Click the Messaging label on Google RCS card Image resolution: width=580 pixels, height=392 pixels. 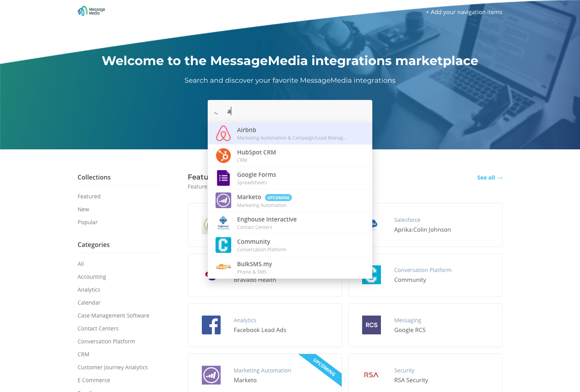[408, 320]
